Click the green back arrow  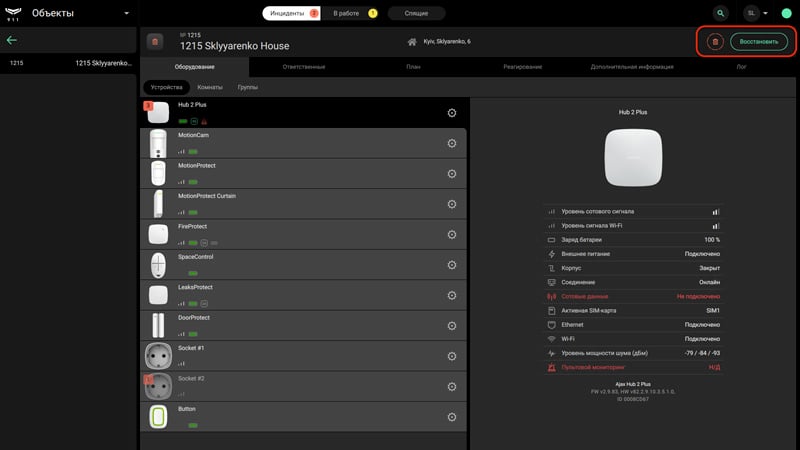[12, 40]
